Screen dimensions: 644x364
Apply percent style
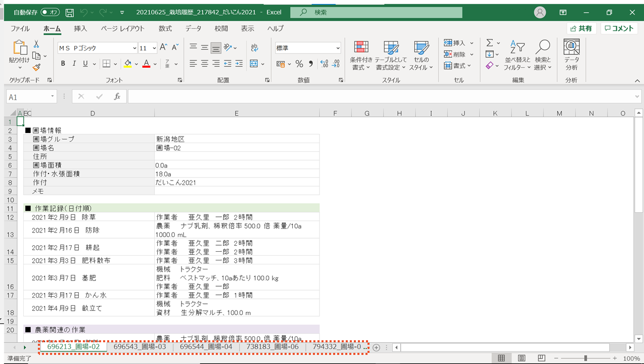coord(299,64)
